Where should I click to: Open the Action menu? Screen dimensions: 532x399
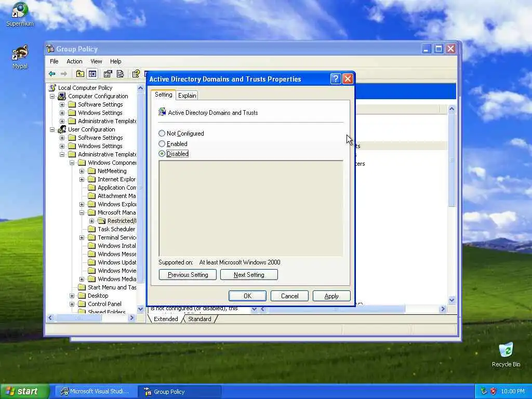pyautogui.click(x=74, y=61)
